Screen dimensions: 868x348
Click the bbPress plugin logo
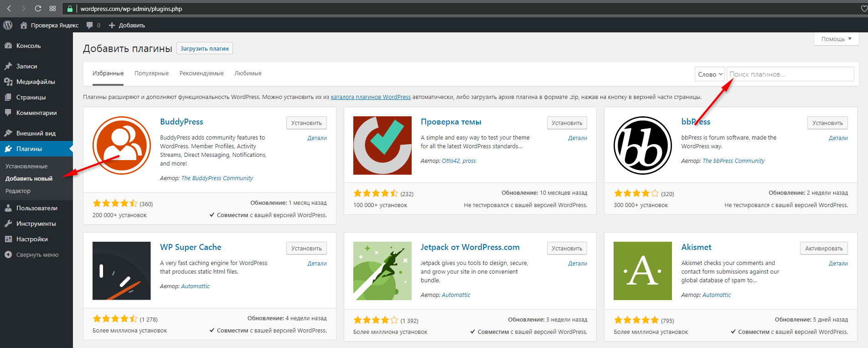(x=642, y=145)
